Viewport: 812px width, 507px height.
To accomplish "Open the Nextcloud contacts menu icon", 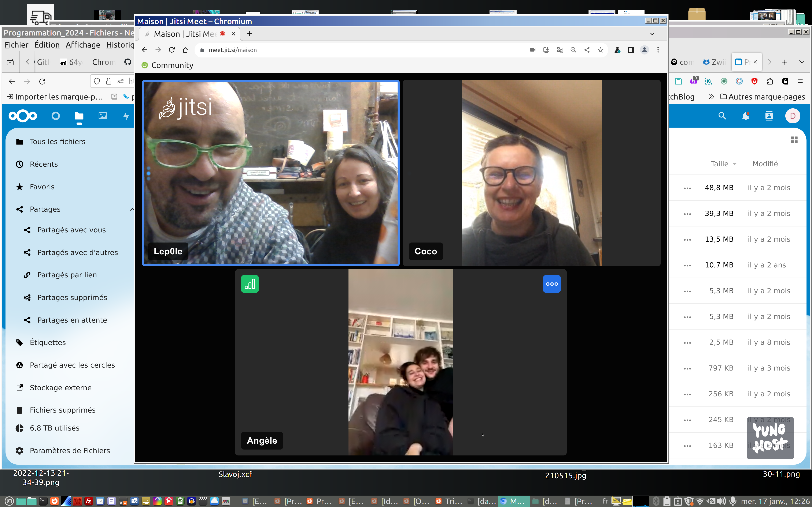I will point(769,116).
